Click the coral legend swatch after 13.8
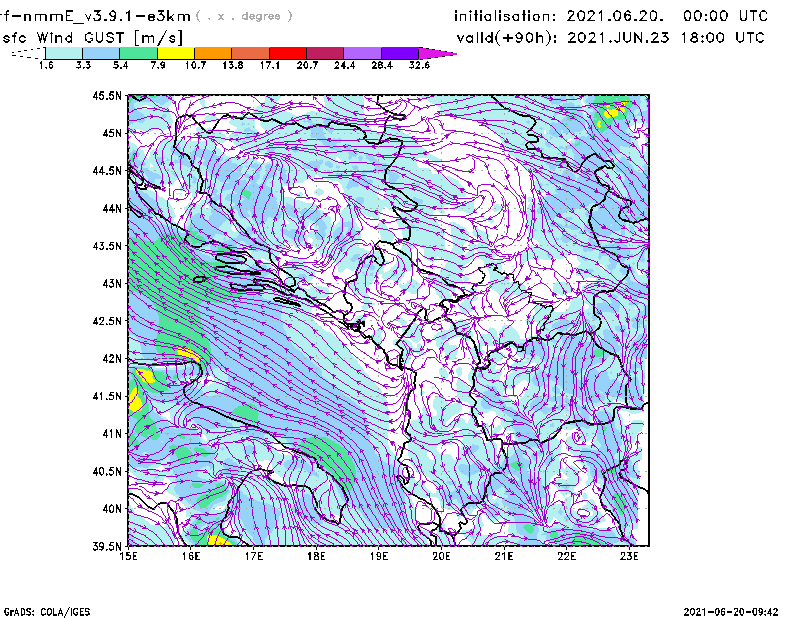800x618 pixels. 251,53
